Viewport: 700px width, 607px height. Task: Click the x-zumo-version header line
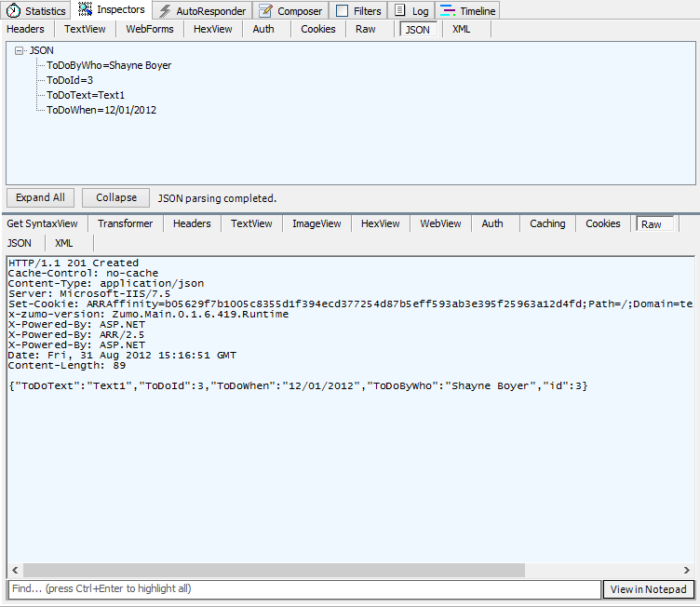[x=148, y=314]
